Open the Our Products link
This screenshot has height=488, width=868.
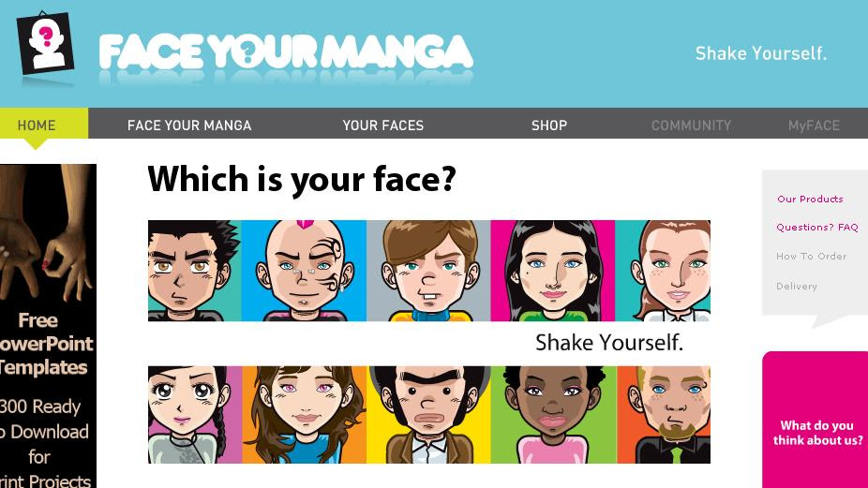point(810,200)
